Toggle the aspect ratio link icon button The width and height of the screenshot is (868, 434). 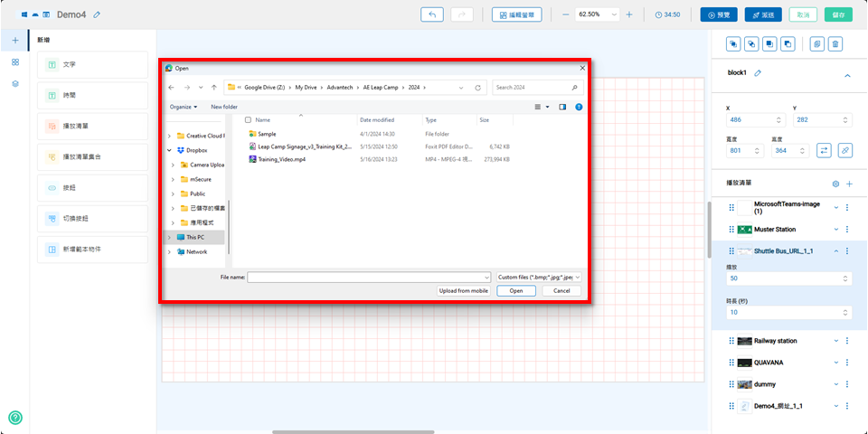[844, 150]
